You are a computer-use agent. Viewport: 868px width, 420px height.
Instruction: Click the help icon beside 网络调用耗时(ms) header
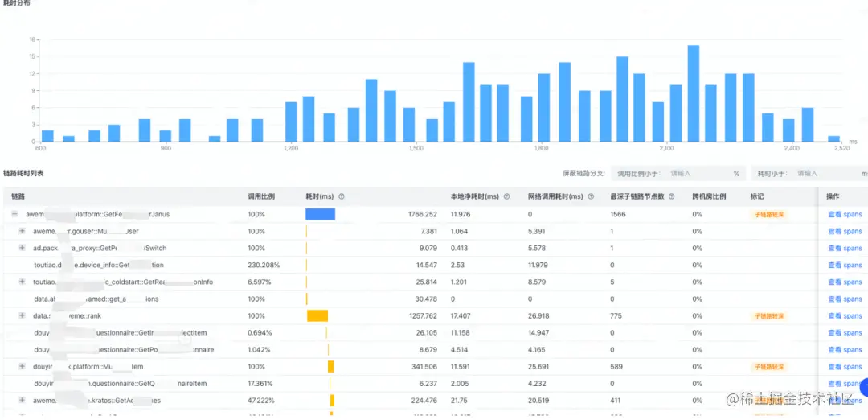click(592, 196)
